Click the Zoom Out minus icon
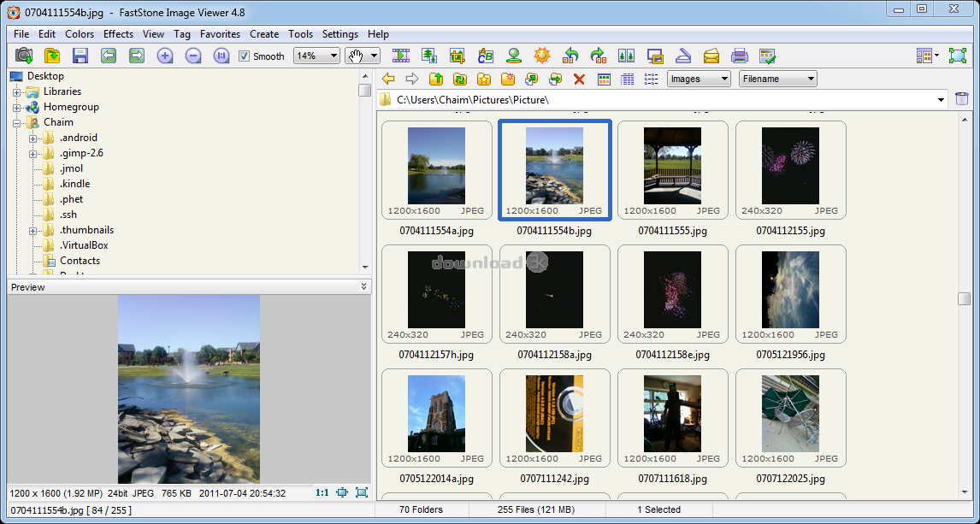The image size is (980, 524). [193, 56]
